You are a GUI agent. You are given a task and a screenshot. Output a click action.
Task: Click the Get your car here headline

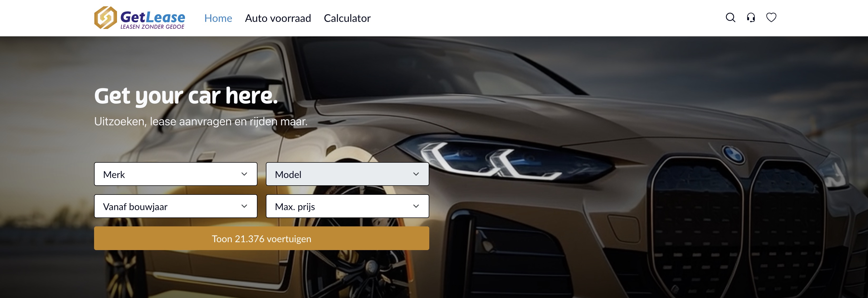[186, 96]
